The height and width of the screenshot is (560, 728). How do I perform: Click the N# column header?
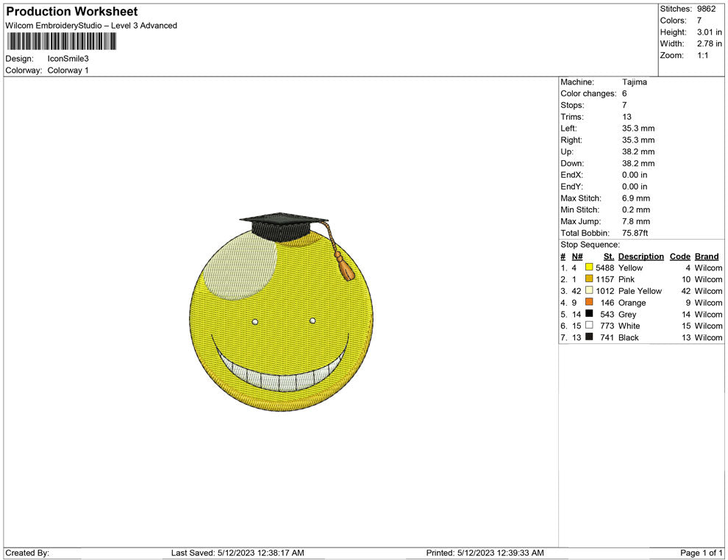[577, 256]
